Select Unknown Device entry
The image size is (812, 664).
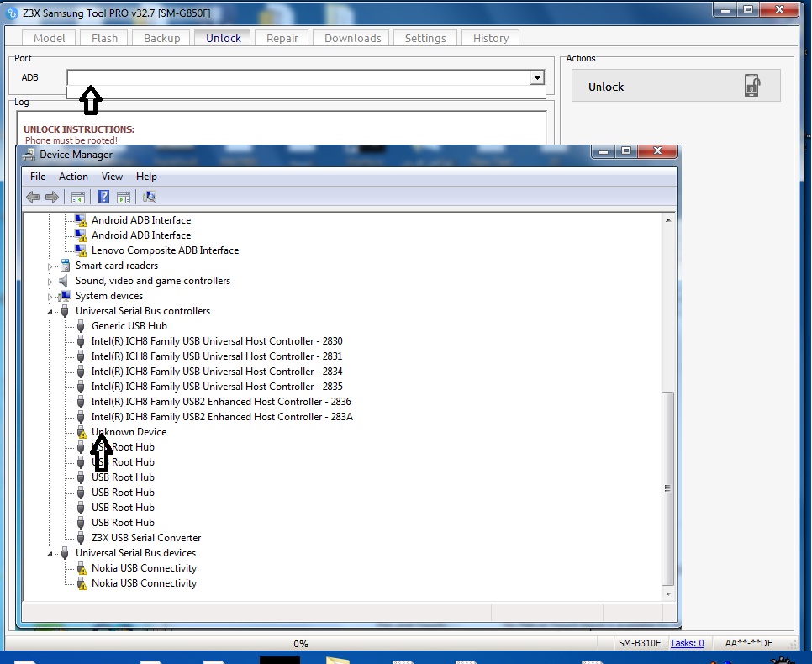click(129, 431)
